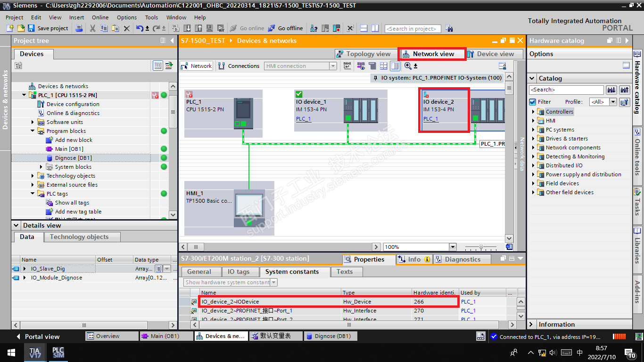The height and width of the screenshot is (362, 644).
Task: Click the Zoom selection magnifier icon
Action: point(408,66)
